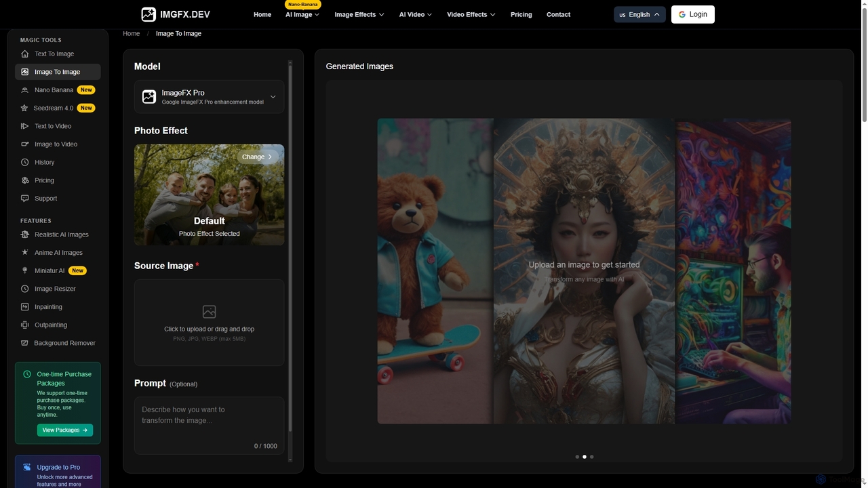
Task: Open the Outpainting link
Action: click(x=58, y=325)
